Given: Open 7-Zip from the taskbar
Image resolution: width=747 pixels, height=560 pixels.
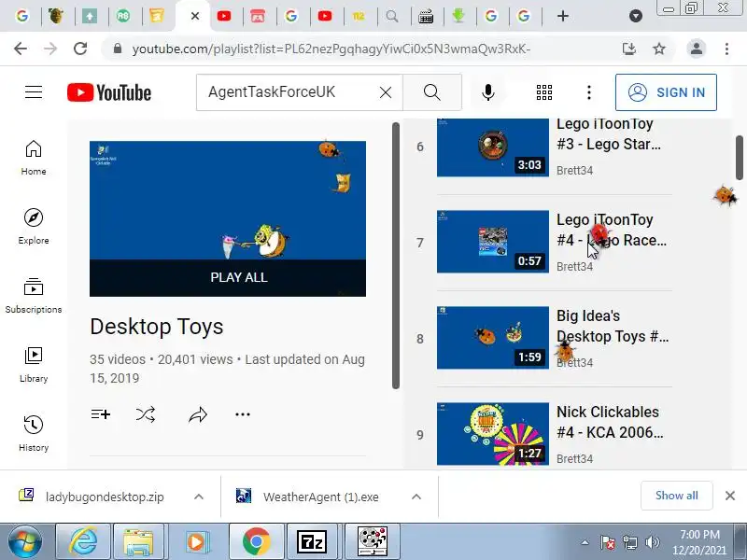Looking at the screenshot, I should [x=312, y=542].
